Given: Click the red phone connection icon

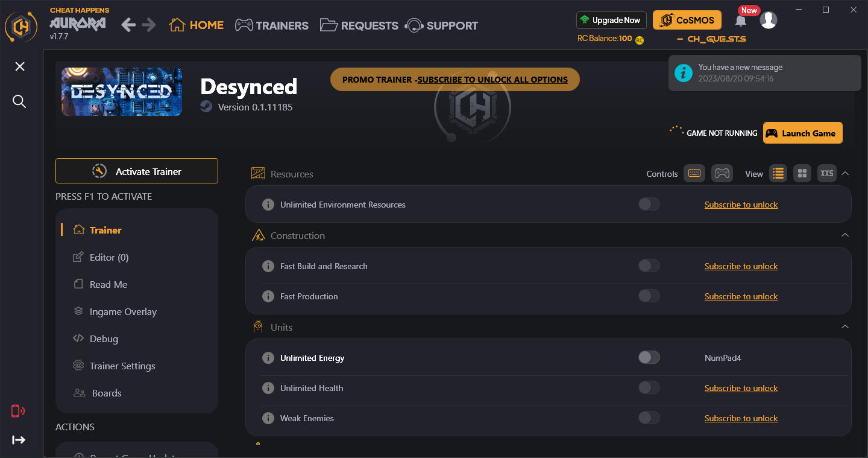Looking at the screenshot, I should pyautogui.click(x=18, y=411).
